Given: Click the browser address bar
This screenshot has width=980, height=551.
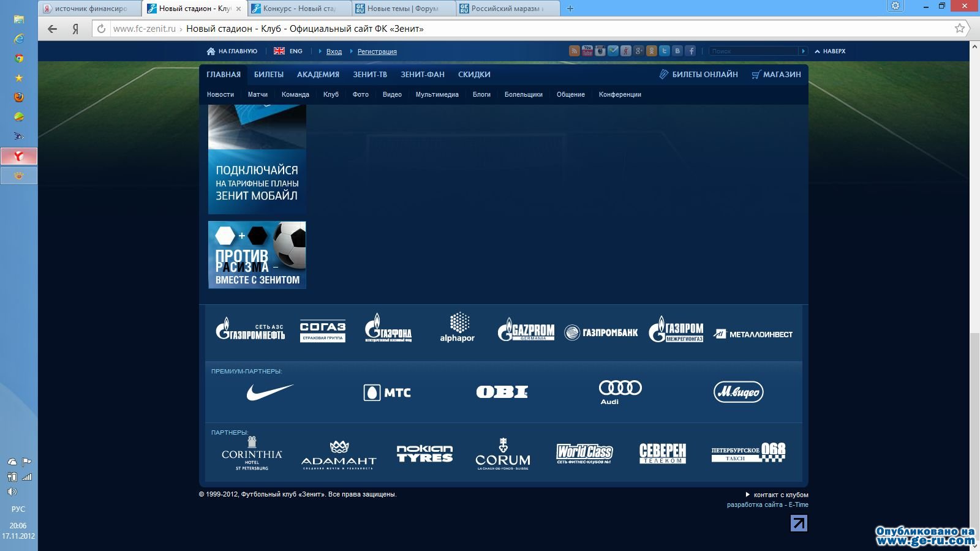Looking at the screenshot, I should point(530,28).
